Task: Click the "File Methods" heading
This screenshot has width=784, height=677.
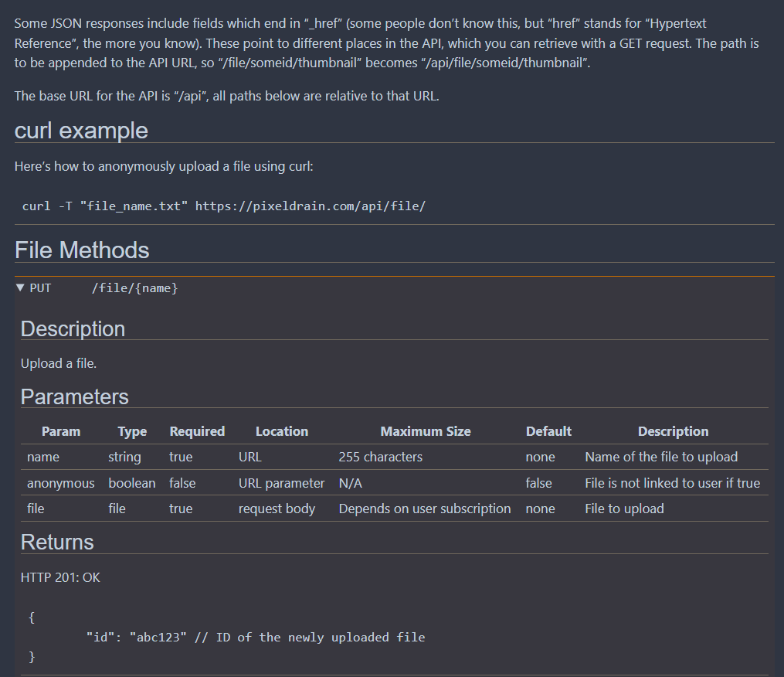Action: [x=82, y=250]
